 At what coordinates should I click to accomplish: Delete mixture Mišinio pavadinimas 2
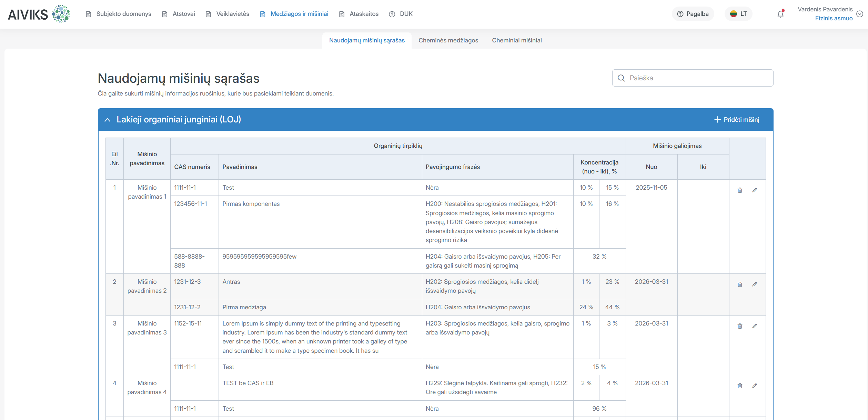tap(740, 284)
